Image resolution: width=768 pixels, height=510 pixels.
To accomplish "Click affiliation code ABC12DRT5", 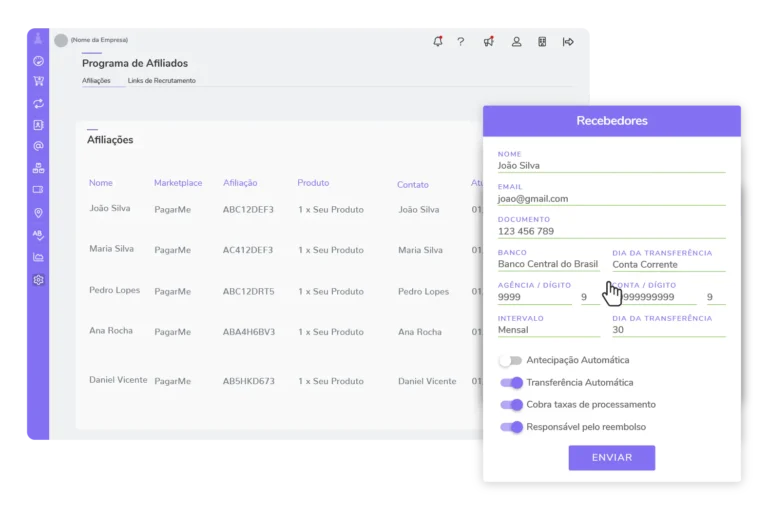I will 248,291.
